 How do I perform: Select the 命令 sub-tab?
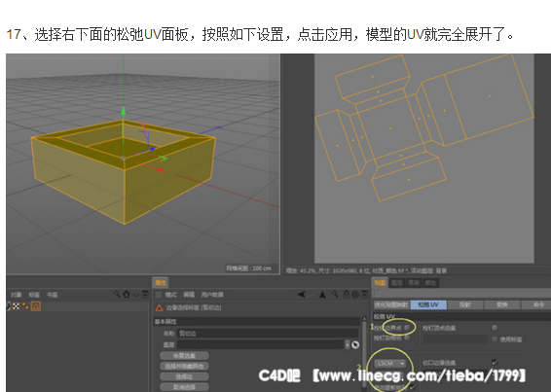536,304
